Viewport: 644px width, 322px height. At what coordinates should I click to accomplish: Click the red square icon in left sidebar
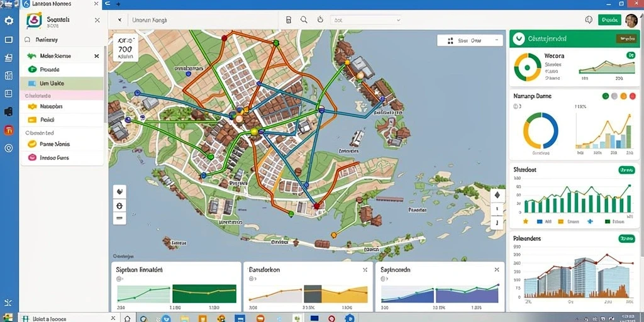9,131
